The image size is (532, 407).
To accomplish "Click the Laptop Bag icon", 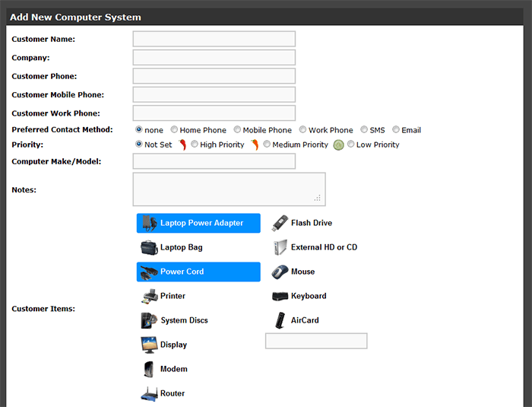I will (x=149, y=247).
